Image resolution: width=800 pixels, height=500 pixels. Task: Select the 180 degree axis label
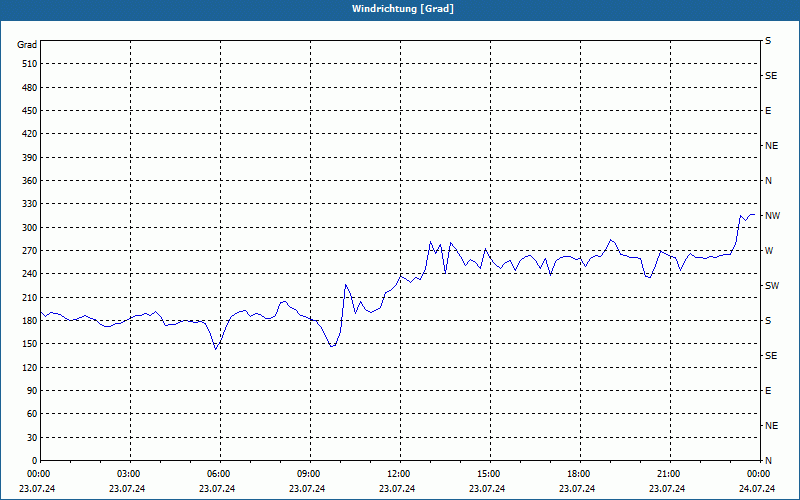29,320
